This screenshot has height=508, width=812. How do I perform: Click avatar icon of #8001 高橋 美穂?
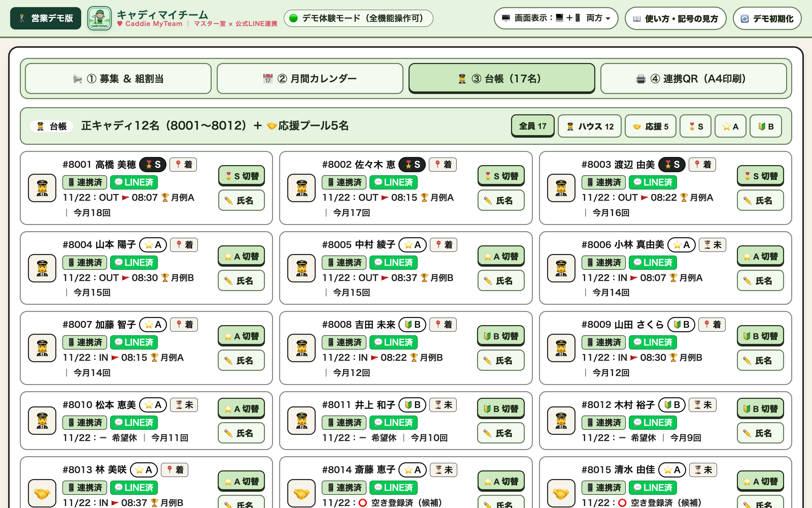42,188
